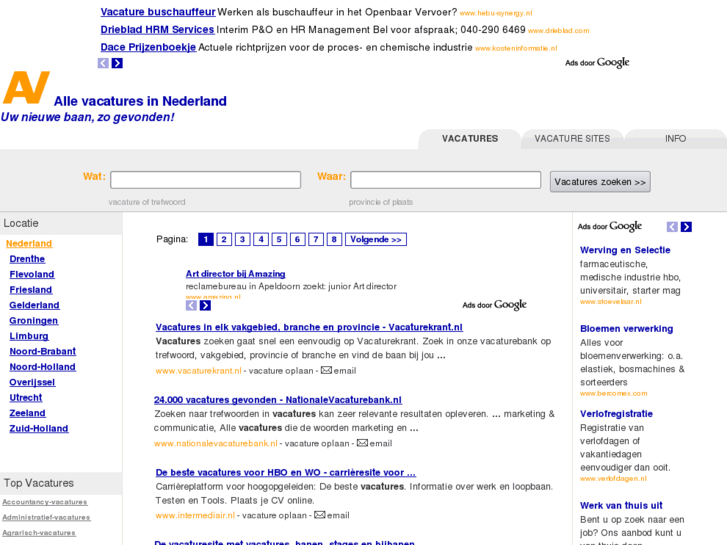Image resolution: width=727 pixels, height=545 pixels.
Task: Go to results page 6
Action: point(298,239)
